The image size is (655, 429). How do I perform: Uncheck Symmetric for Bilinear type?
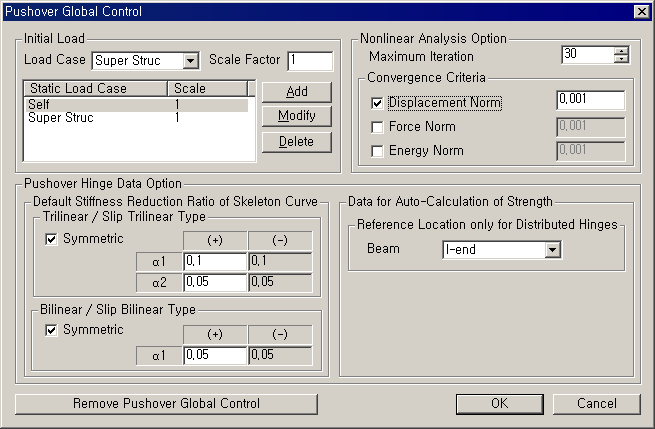52,330
